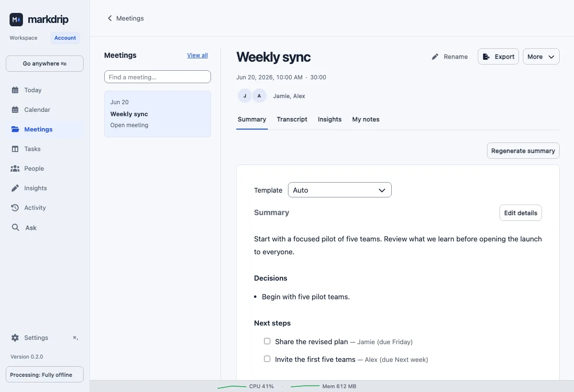Click Begin with five pilot teams
This screenshot has height=392, width=574.
tap(306, 296)
